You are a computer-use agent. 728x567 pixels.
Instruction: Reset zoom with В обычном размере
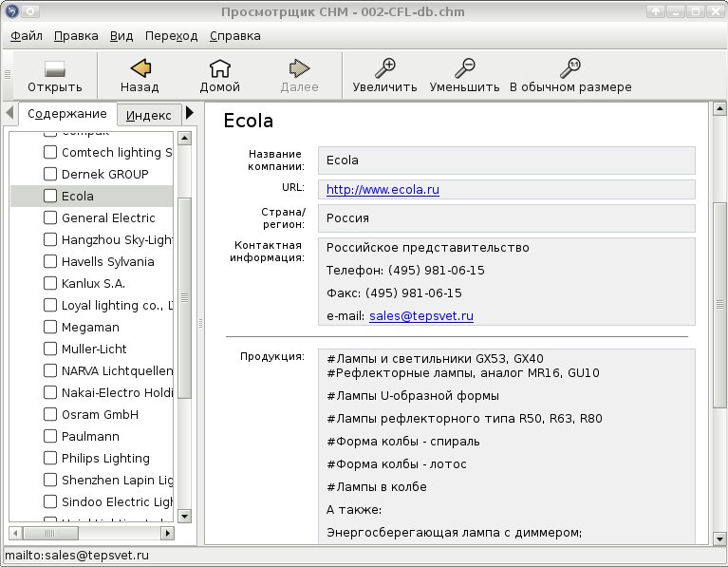pyautogui.click(x=570, y=68)
